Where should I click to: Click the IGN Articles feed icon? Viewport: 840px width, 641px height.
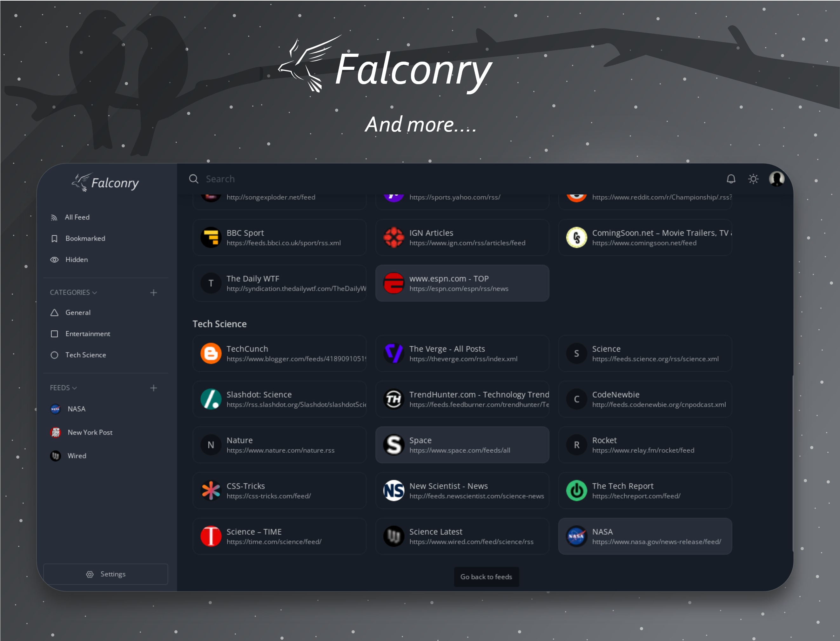(394, 237)
